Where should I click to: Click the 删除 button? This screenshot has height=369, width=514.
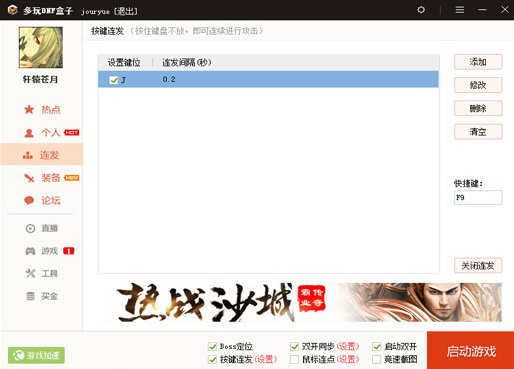(x=478, y=108)
